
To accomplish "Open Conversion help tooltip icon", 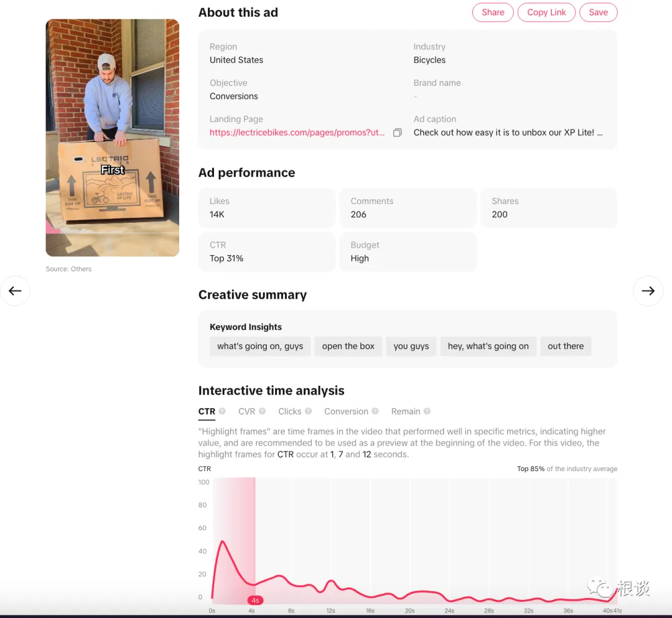I will [x=375, y=411].
